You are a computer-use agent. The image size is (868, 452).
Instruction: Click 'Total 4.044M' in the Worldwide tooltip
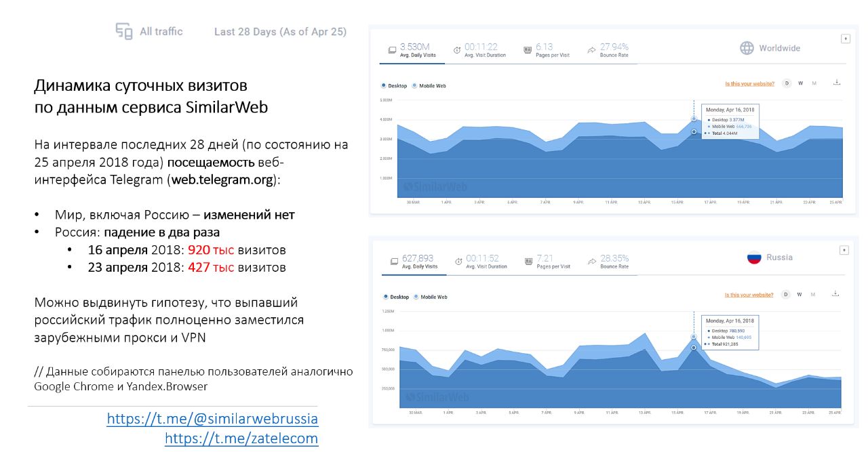tap(725, 133)
